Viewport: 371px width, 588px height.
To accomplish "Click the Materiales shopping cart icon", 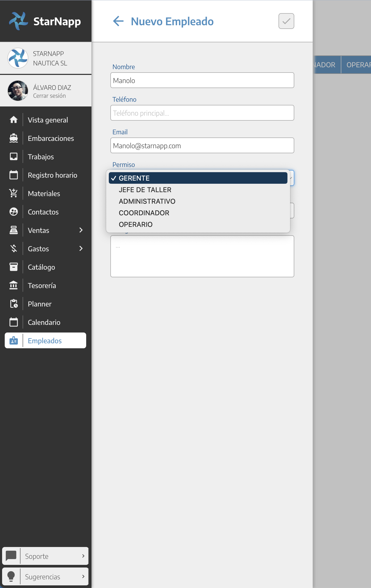I will (14, 193).
